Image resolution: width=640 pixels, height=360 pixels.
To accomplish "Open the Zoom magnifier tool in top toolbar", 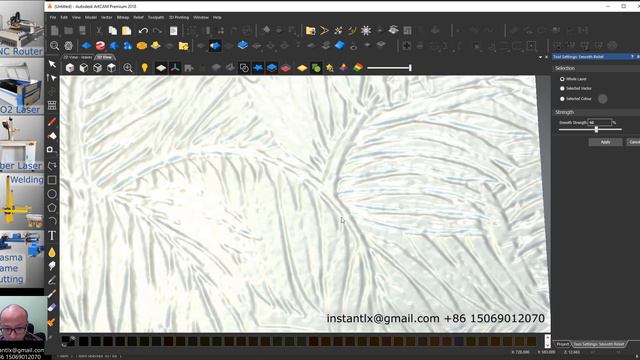I will (54, 46).
